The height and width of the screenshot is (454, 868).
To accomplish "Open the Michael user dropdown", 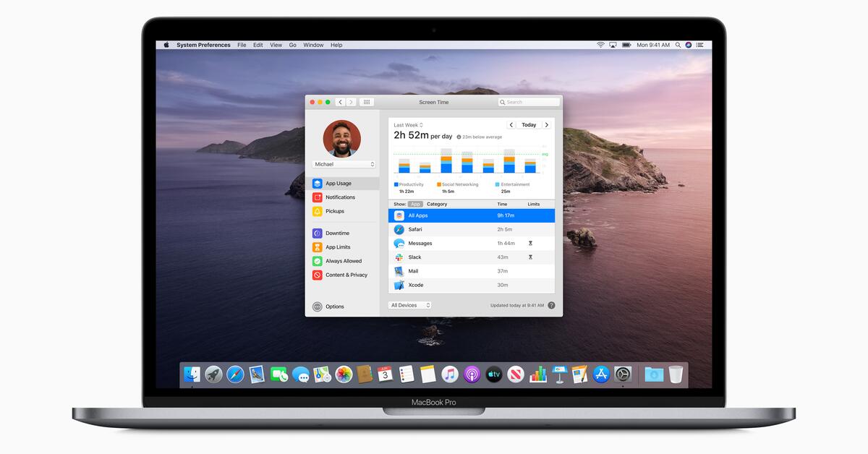I will pos(344,164).
